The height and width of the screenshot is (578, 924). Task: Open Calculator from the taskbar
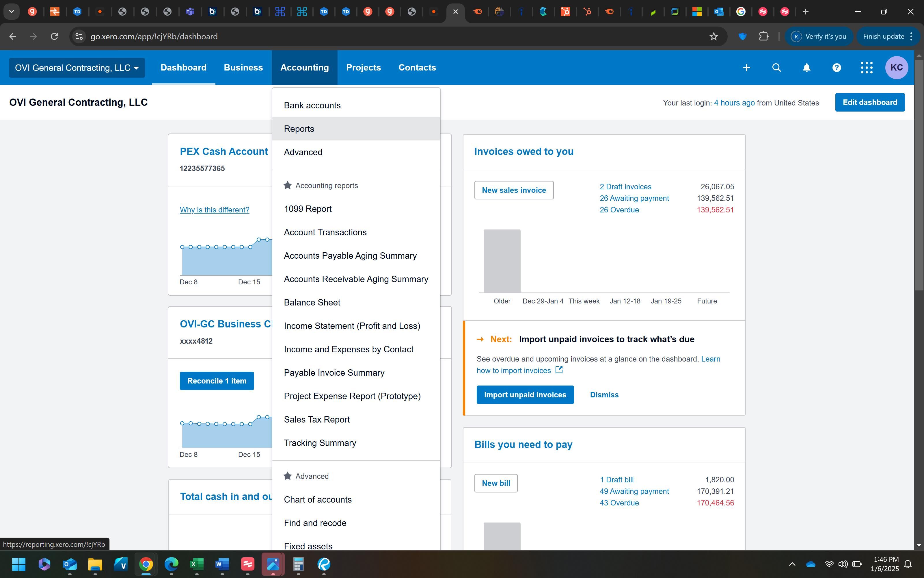point(298,564)
